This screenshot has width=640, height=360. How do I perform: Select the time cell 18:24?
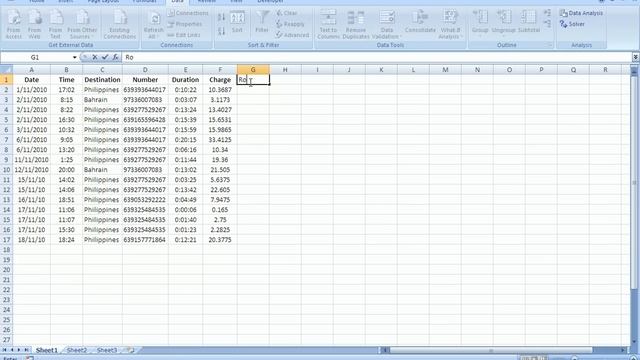coord(66,240)
